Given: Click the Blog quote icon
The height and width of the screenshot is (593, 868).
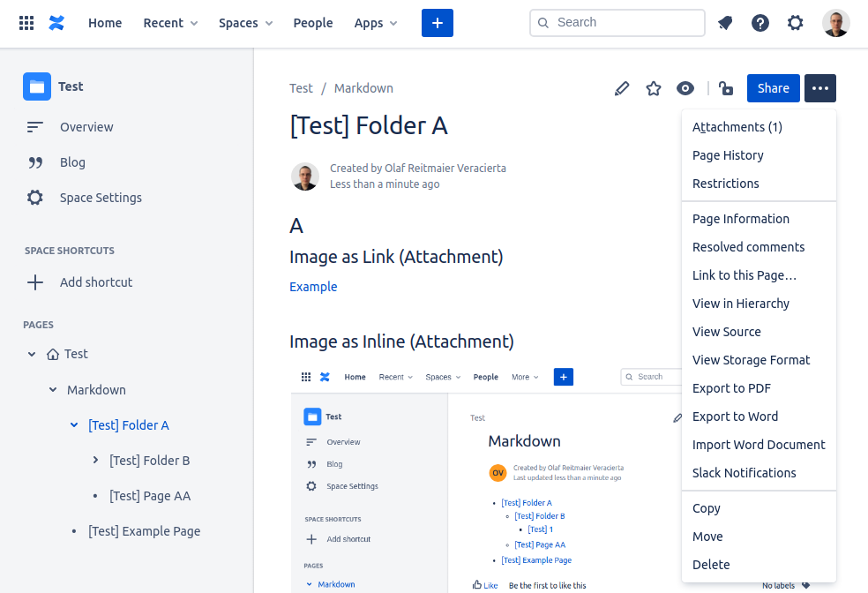Looking at the screenshot, I should tap(35, 162).
